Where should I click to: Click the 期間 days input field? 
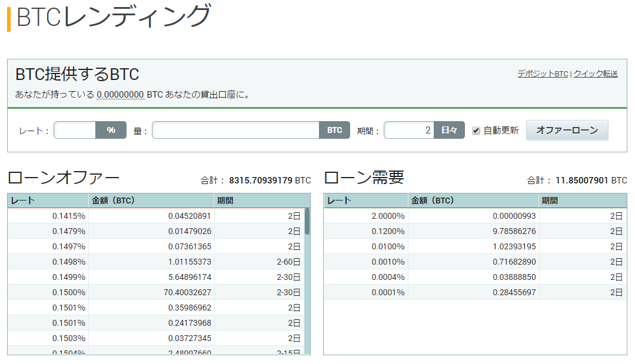[x=409, y=130]
